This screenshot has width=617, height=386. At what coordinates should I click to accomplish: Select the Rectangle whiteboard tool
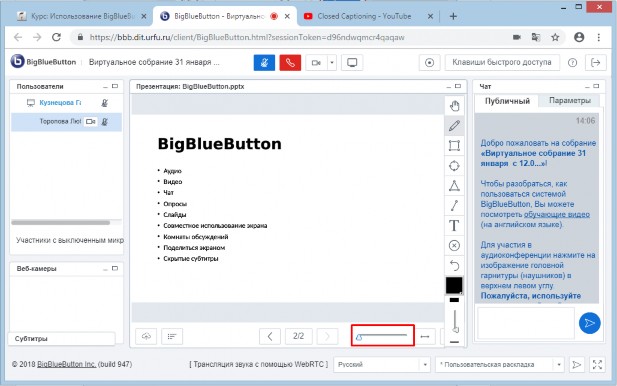click(454, 146)
